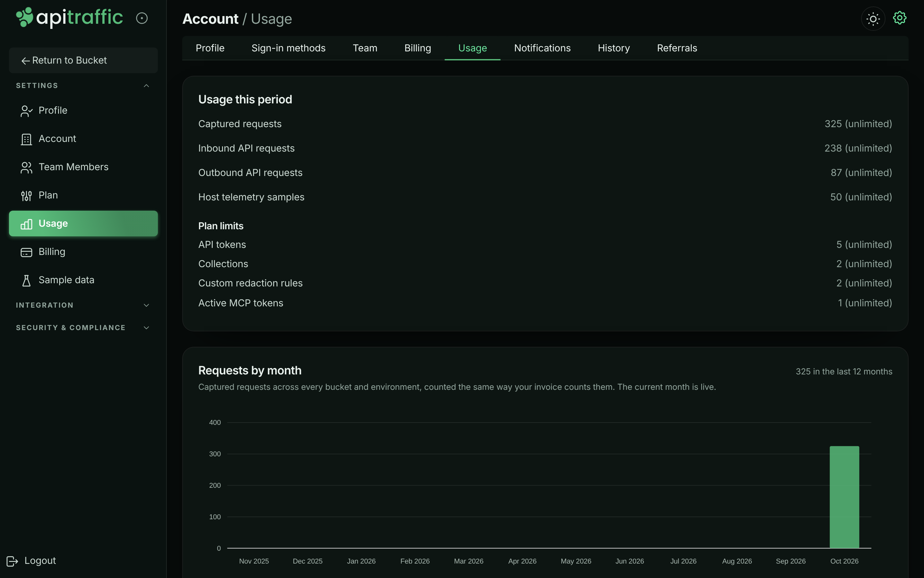The height and width of the screenshot is (578, 924).
Task: Click the 'Collections' row label
Action: [x=223, y=264]
